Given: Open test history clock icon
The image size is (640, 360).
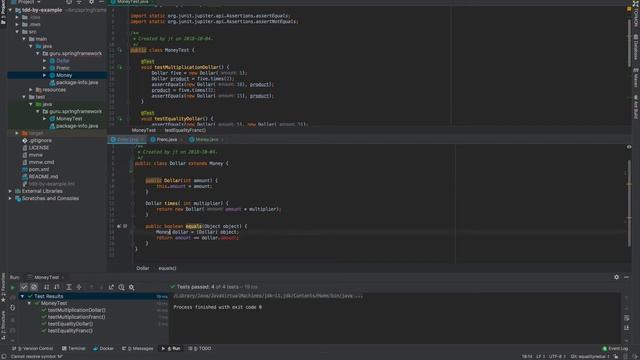Looking at the screenshot, I should pos(121,287).
